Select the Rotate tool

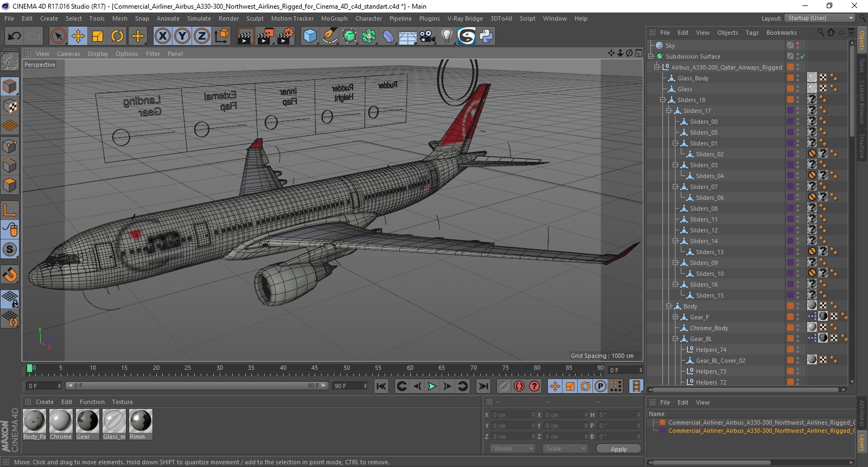point(117,36)
